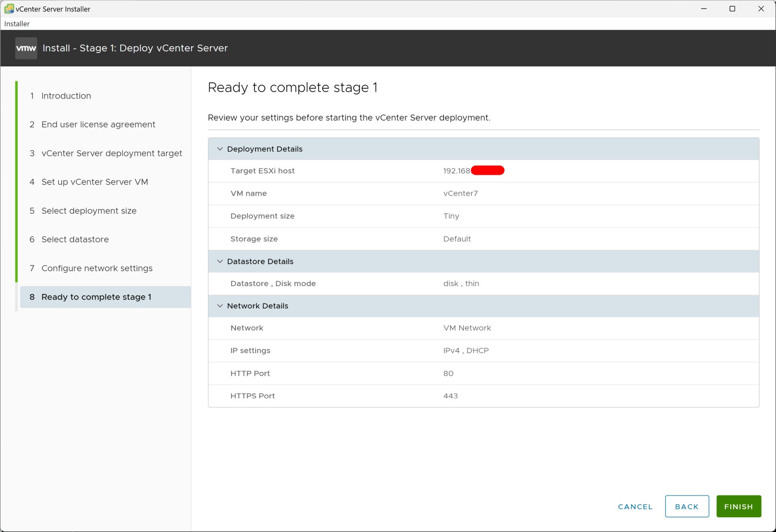Maximize the installer window
This screenshot has width=776, height=532.
[x=732, y=9]
